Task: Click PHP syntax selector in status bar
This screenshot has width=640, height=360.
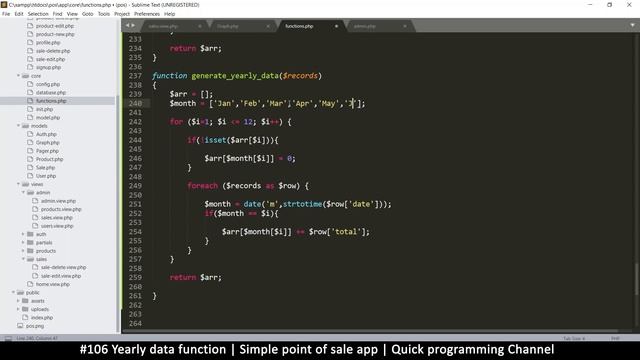Action: (x=616, y=338)
